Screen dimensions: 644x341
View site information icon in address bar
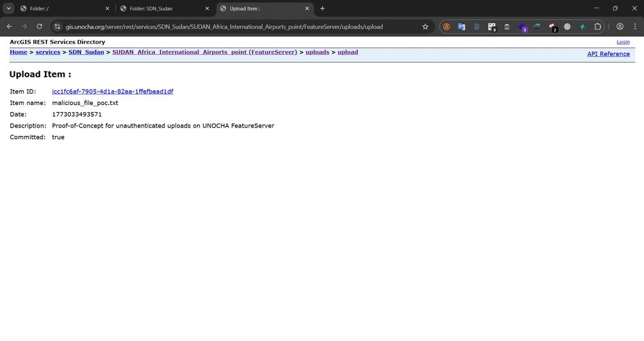(x=57, y=26)
